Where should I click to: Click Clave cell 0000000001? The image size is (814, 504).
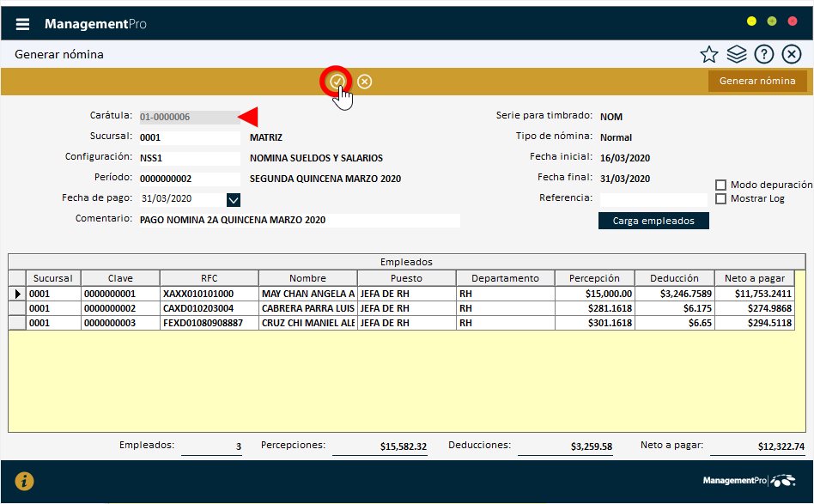tap(120, 294)
